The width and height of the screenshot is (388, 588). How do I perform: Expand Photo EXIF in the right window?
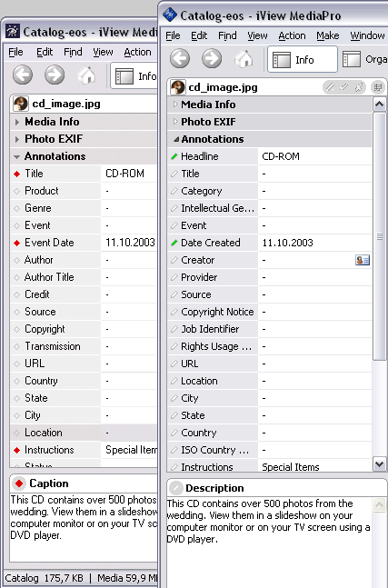click(175, 122)
